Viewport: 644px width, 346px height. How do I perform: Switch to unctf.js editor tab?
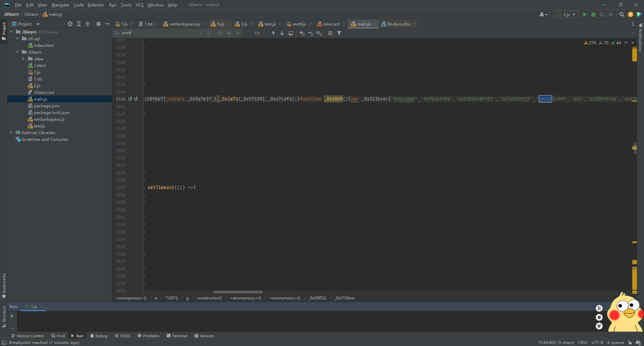[299, 24]
